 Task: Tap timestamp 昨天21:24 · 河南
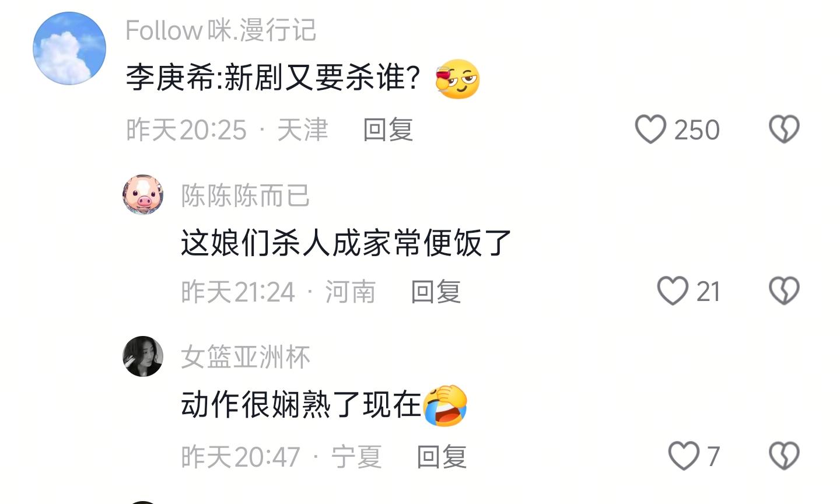[x=278, y=291]
